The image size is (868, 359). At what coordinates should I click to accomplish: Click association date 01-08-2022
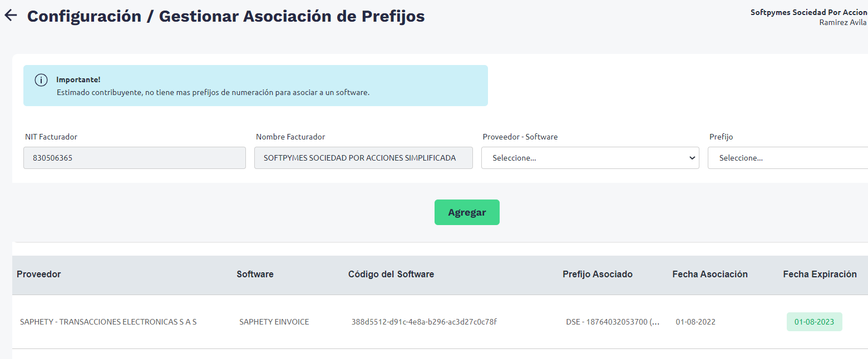point(696,322)
